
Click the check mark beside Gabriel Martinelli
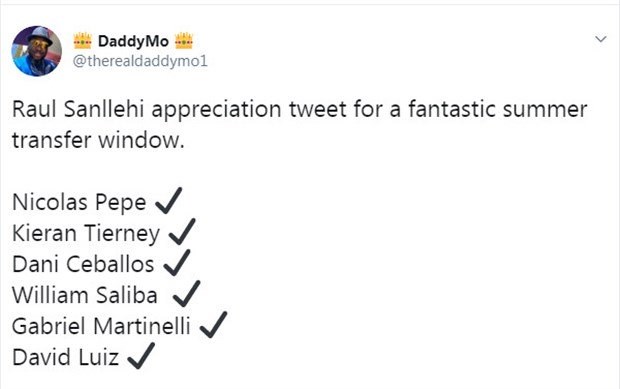coord(214,325)
